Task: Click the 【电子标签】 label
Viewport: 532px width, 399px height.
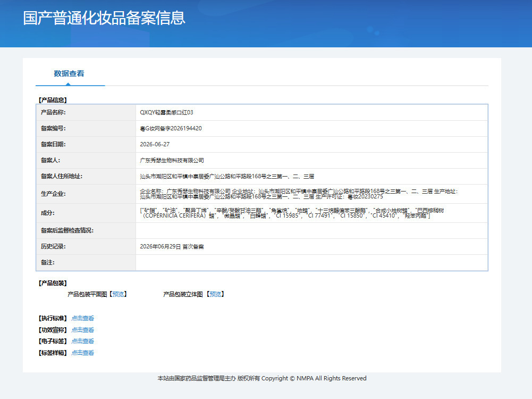Action: [x=53, y=341]
